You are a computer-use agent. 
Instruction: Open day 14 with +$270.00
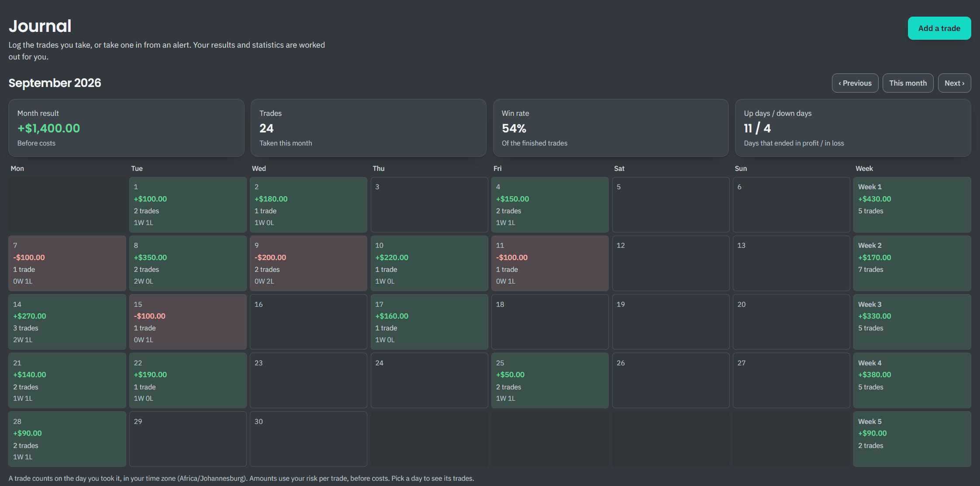(x=67, y=322)
